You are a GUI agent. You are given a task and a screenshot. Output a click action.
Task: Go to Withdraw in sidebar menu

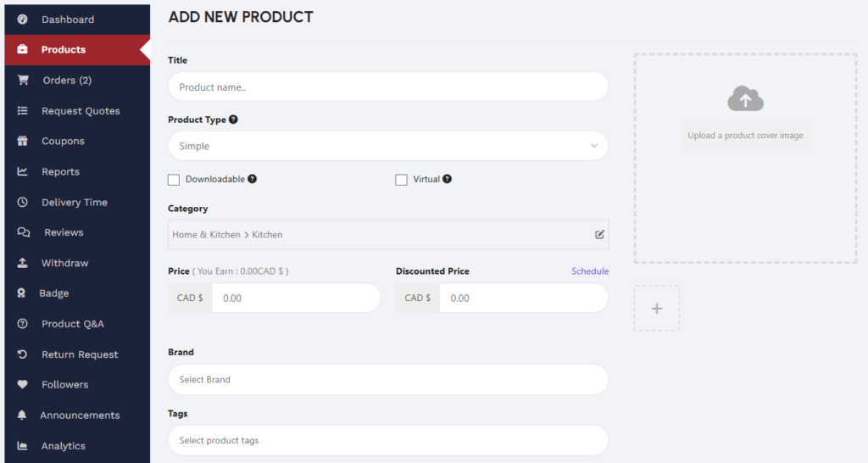(64, 263)
